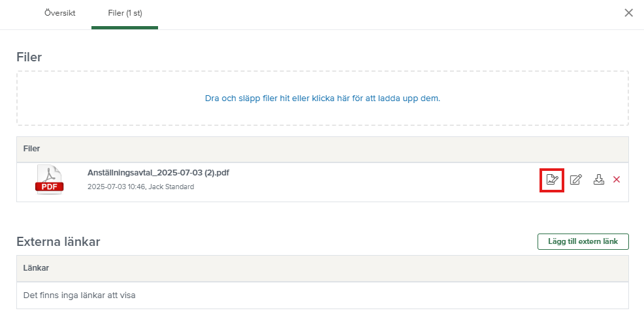The width and height of the screenshot is (644, 317).
Task: Click the large Filer section heading
Action: pos(29,57)
